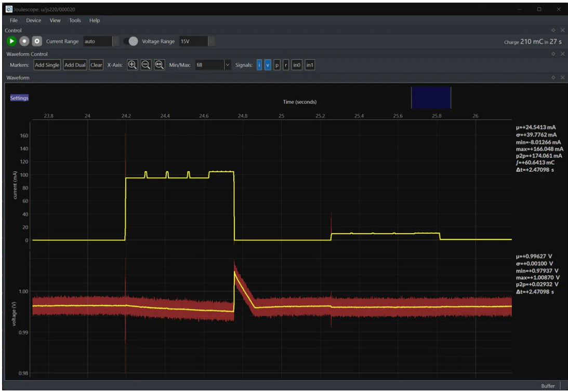This screenshot has height=392, width=568.
Task: Click the 'min=+0.97937 V' statistic
Action: 537,271
